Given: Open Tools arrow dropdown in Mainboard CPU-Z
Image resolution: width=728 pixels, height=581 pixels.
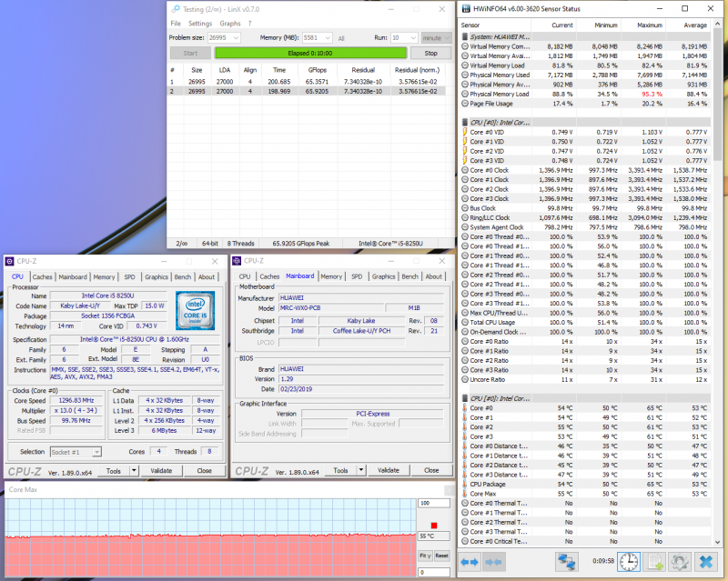Looking at the screenshot, I should (x=360, y=470).
